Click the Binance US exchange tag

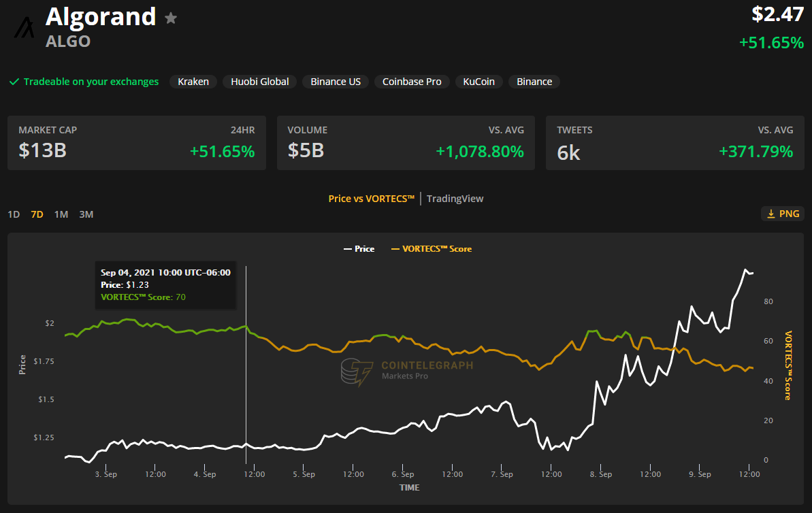click(336, 82)
